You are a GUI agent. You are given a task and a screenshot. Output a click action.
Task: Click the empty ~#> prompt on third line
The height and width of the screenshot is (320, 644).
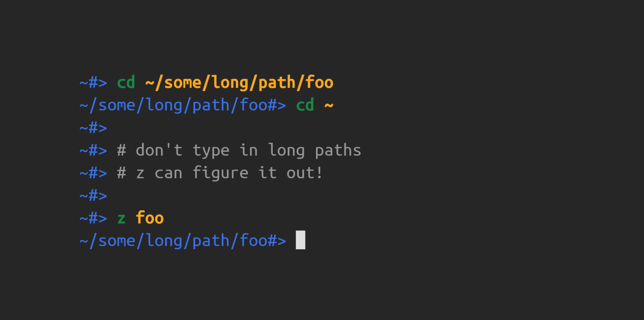(x=93, y=128)
